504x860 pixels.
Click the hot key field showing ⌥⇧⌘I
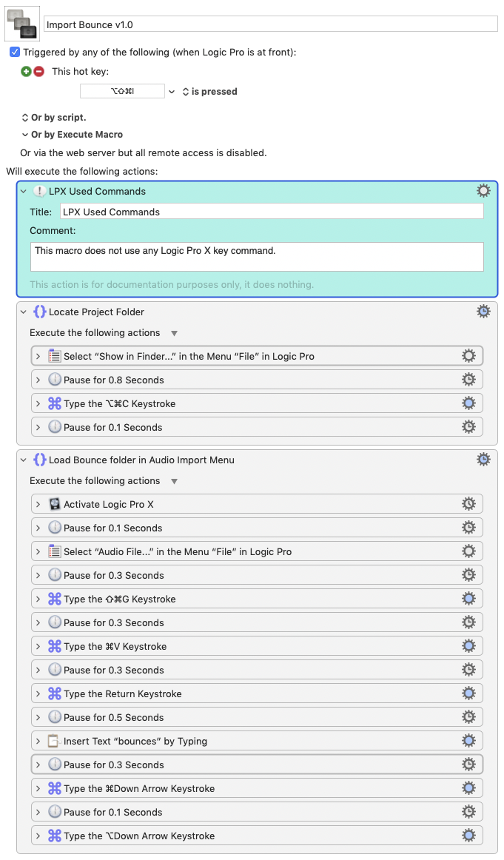click(x=122, y=91)
